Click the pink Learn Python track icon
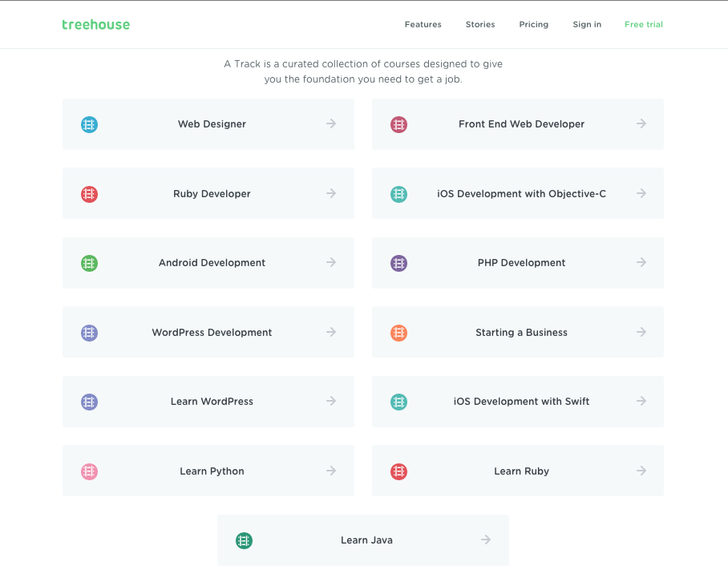The image size is (728, 566). [89, 471]
